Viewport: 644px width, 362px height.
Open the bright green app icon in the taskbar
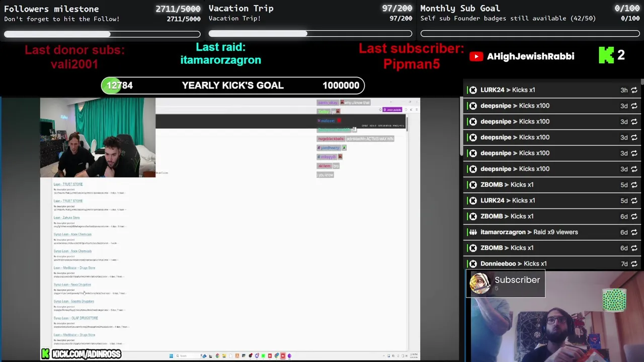coord(263,356)
